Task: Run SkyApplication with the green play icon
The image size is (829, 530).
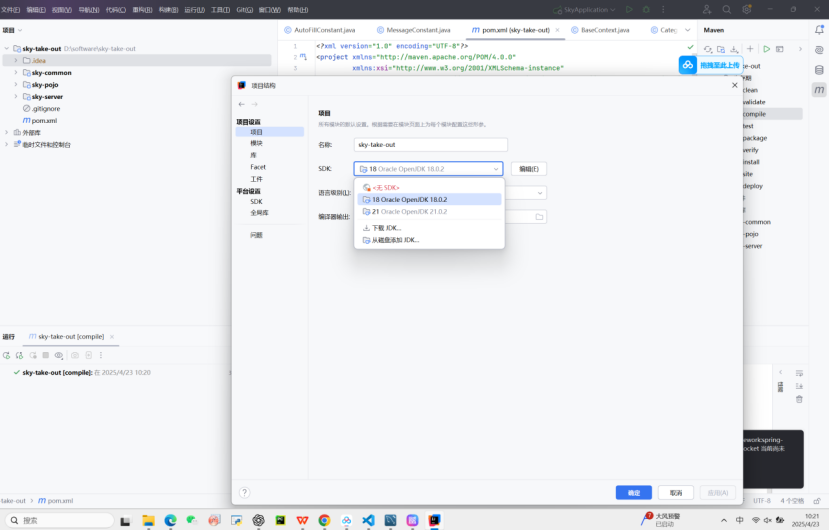Action: tap(629, 10)
